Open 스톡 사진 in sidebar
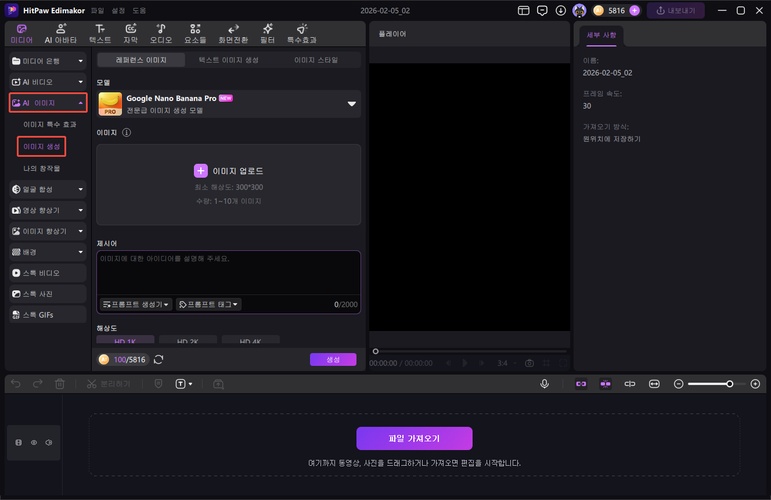The height and width of the screenshot is (500, 771). tap(48, 294)
